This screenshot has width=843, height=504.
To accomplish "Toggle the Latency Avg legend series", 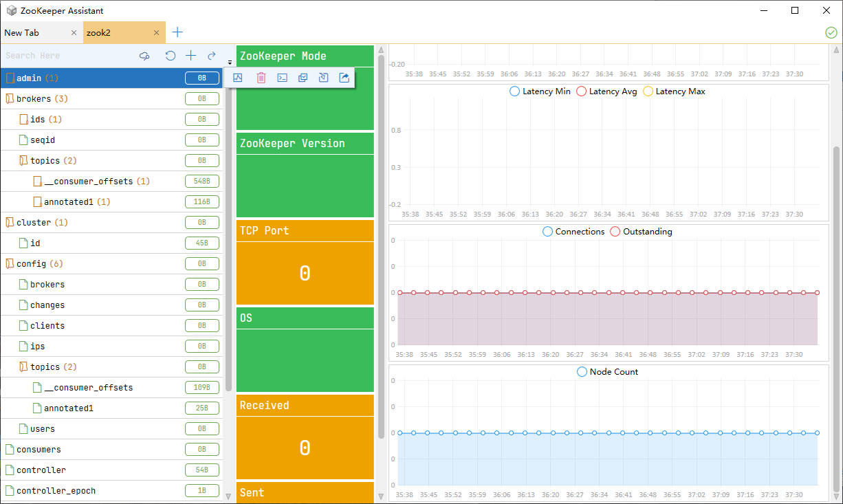I will click(x=606, y=91).
